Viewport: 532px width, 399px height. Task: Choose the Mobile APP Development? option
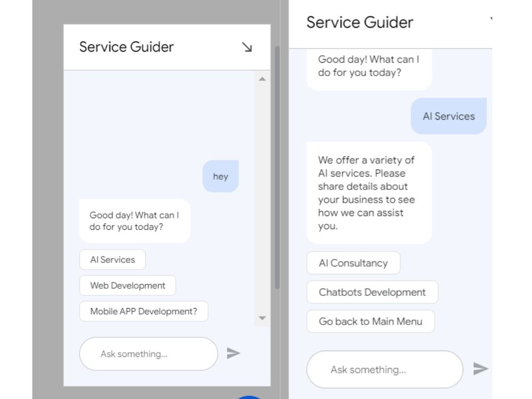(143, 311)
